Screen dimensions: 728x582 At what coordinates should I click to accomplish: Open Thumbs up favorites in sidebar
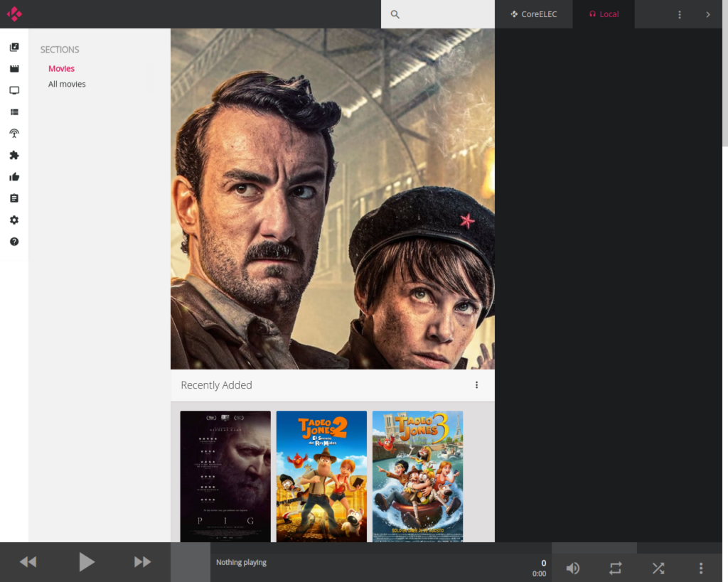(x=14, y=177)
